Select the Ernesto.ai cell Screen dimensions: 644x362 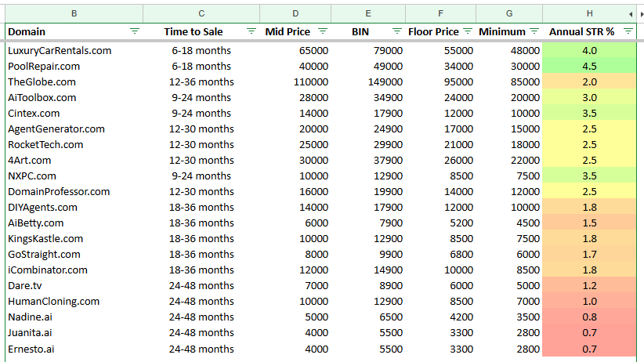point(74,349)
